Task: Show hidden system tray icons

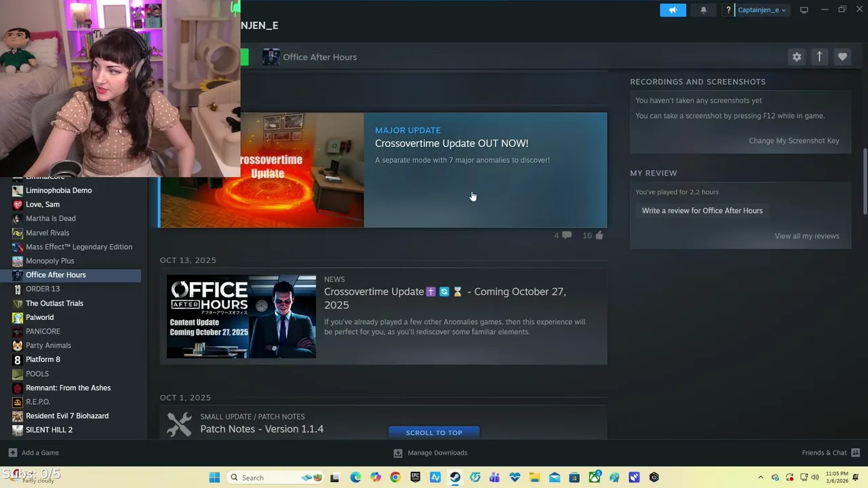Action: [760, 477]
